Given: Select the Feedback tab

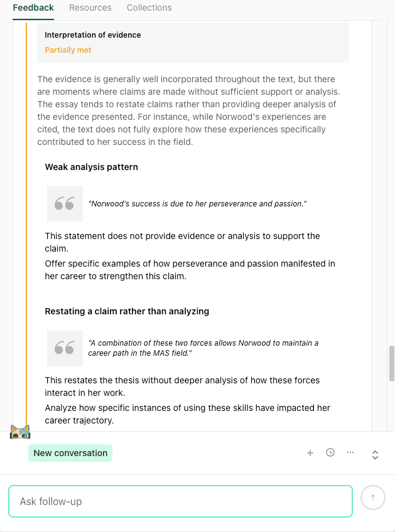Looking at the screenshot, I should (33, 8).
